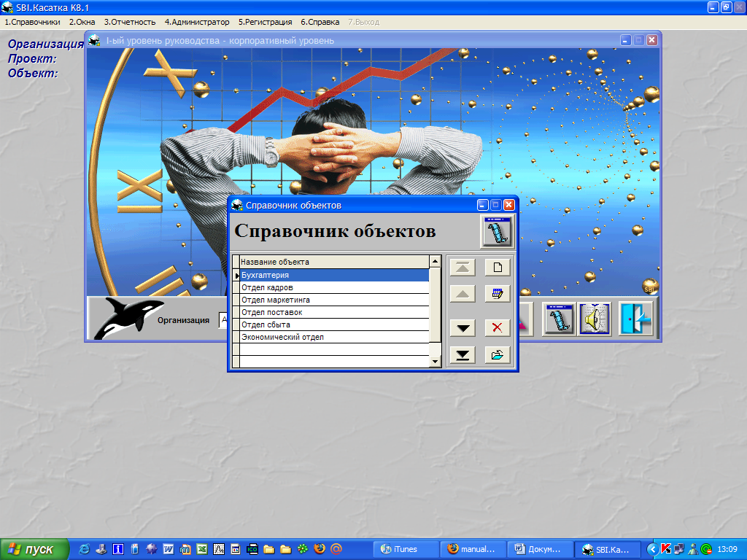Screen dimensions: 747x560
Task: Select the Отдел поставок row
Action: (x=334, y=312)
